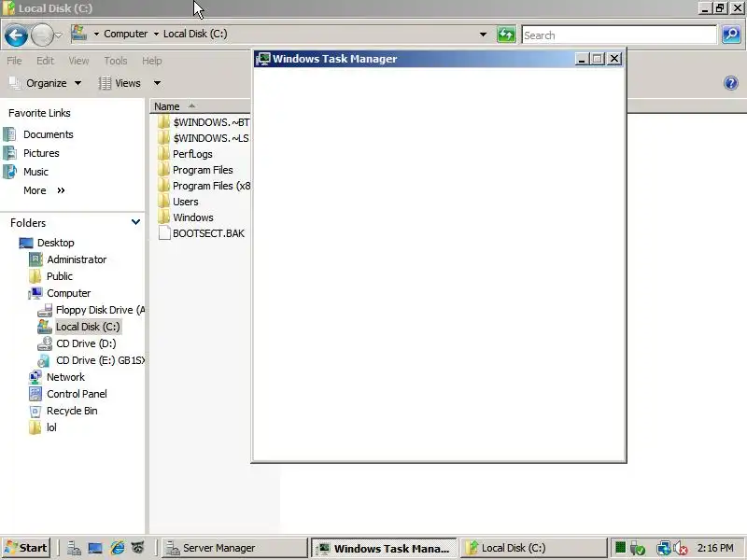Click the green CPU usage tray icon
The image size is (747, 560).
[620, 548]
